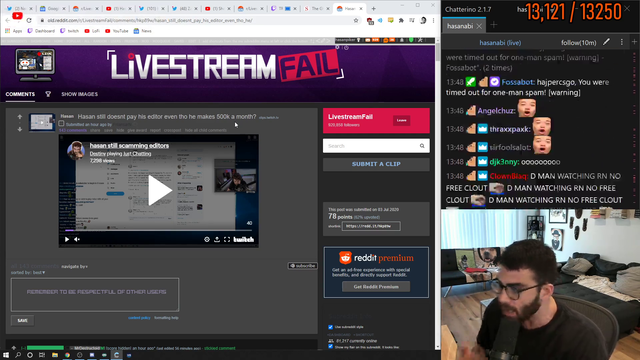Toggle the post expando button
Screen dimensions: 640x360
[x=61, y=124]
